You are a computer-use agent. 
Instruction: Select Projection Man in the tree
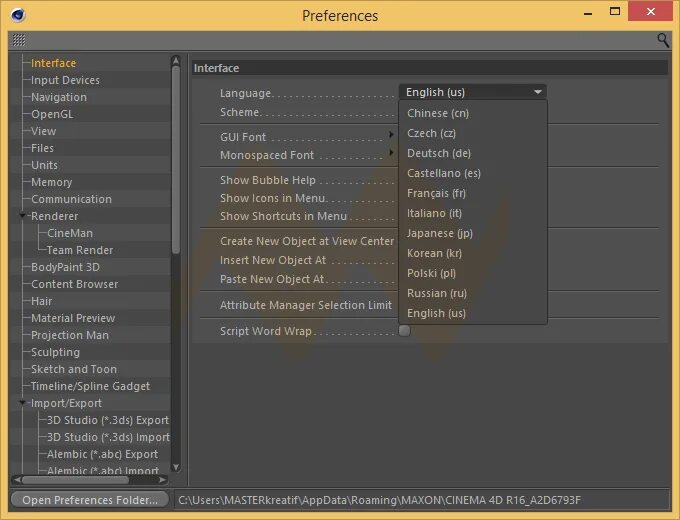click(70, 335)
